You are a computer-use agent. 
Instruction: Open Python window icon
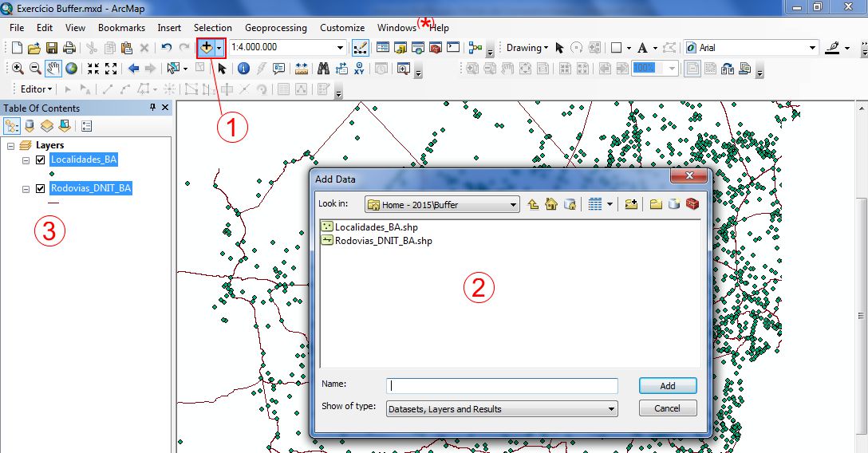pos(453,48)
